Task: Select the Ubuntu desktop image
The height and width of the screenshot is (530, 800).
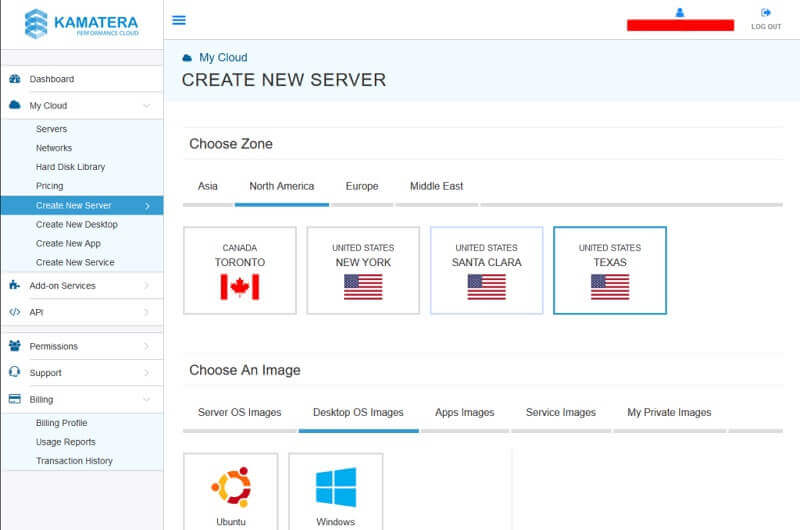Action: point(231,491)
